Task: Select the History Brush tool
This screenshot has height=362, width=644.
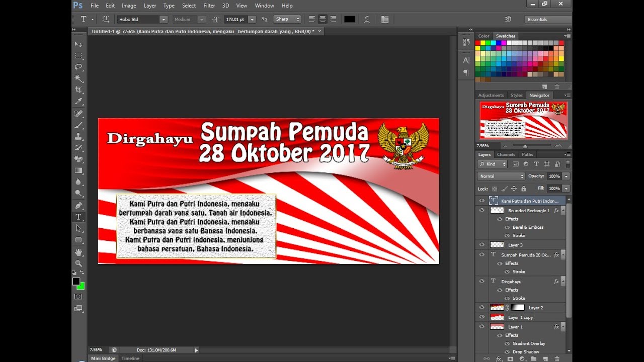Action: tap(78, 148)
